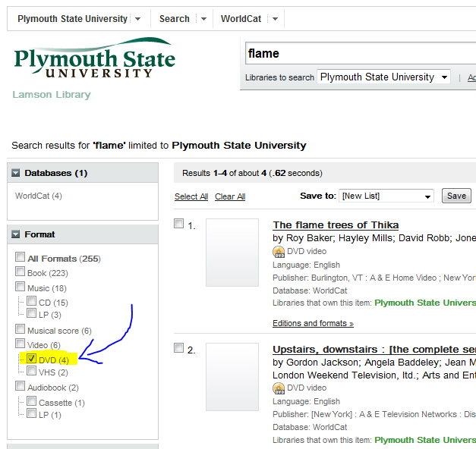Check the Video (6) checkbox
476x449 pixels.
click(20, 344)
